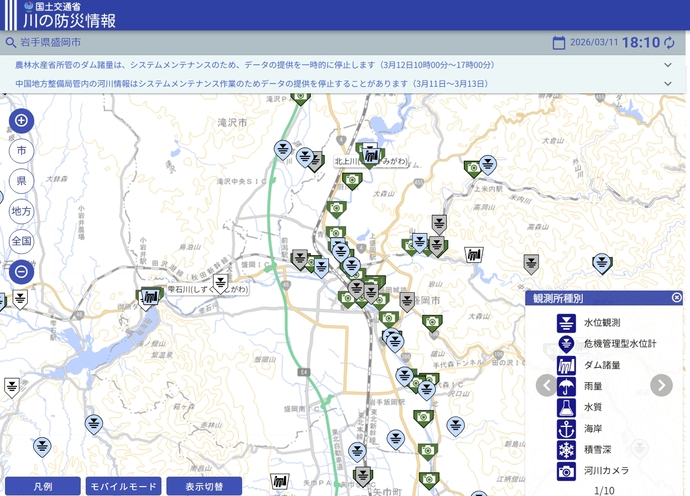
Task: Open the calendar date picker icon
Action: (559, 43)
